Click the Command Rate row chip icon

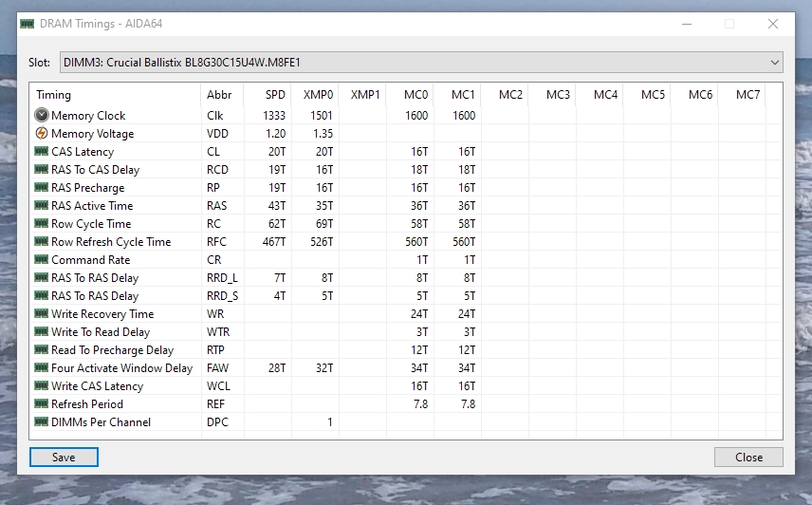[x=42, y=259]
